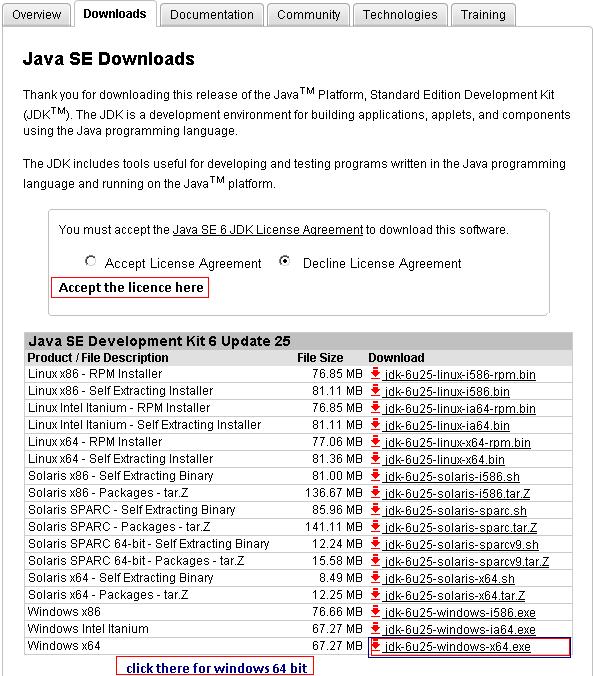Select the Decline License Agreement radio button
This screenshot has height=676, width=593.
[x=285, y=261]
